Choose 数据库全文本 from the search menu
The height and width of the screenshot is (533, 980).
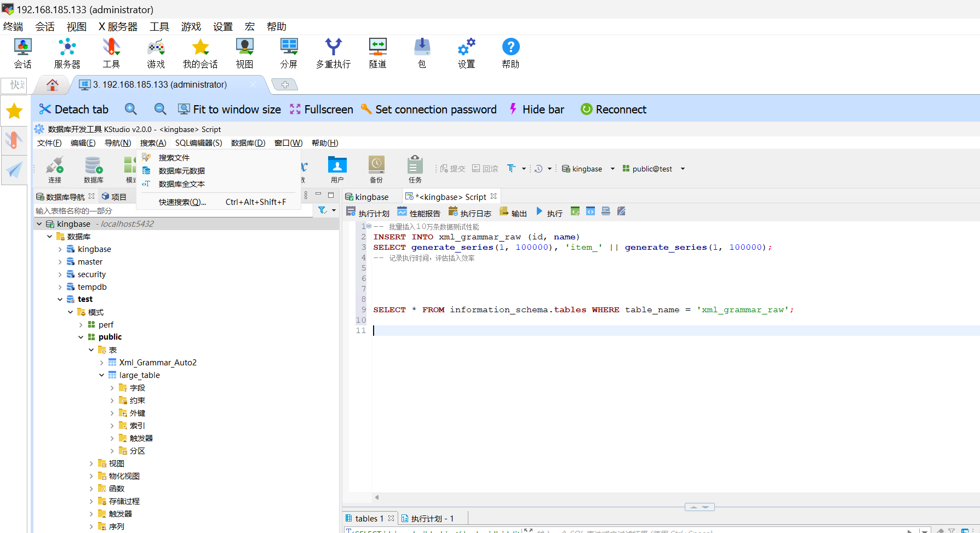[181, 184]
